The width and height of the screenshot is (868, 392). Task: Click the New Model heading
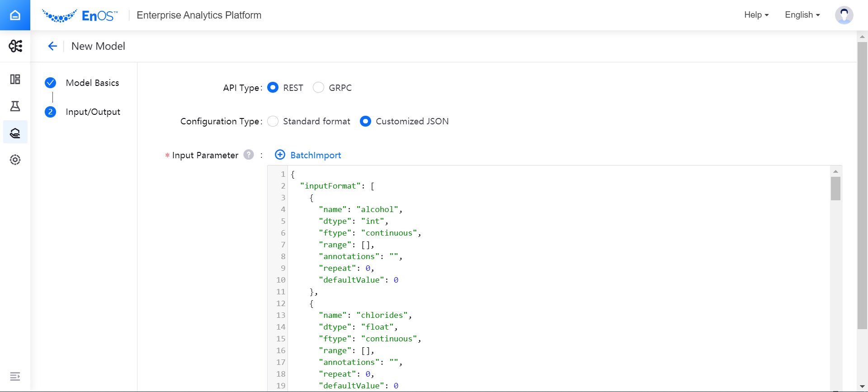pyautogui.click(x=98, y=46)
